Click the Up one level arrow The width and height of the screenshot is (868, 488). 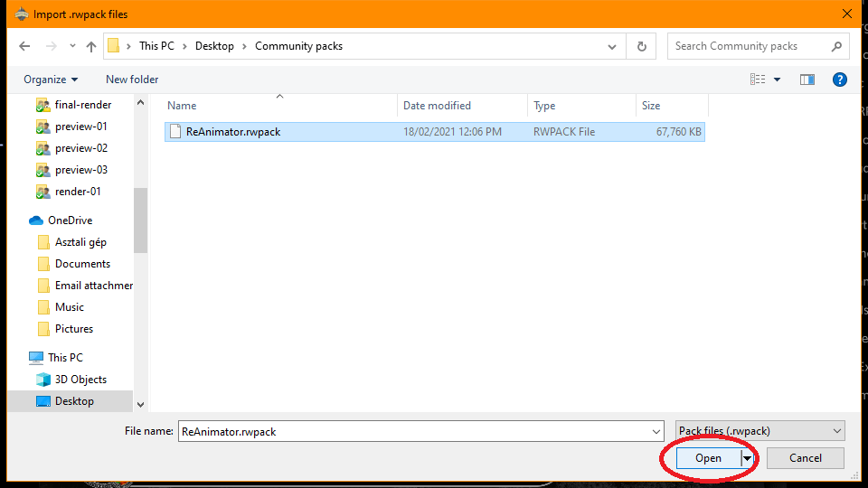click(x=90, y=46)
